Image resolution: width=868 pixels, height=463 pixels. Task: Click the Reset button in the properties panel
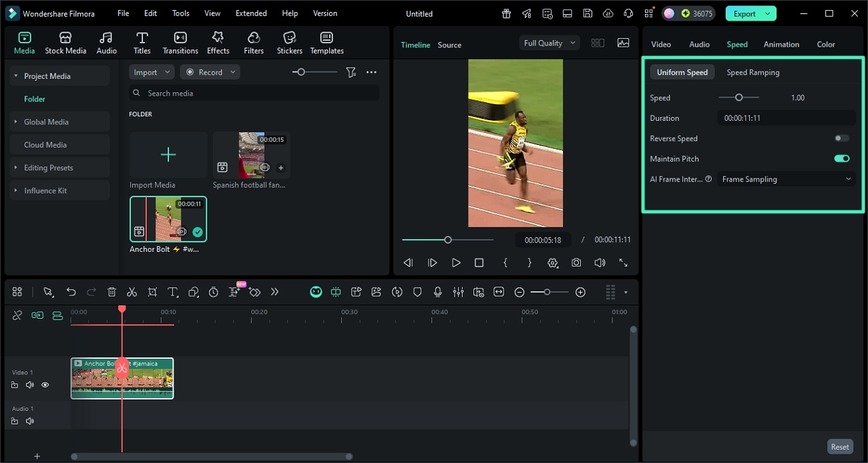[x=840, y=446]
